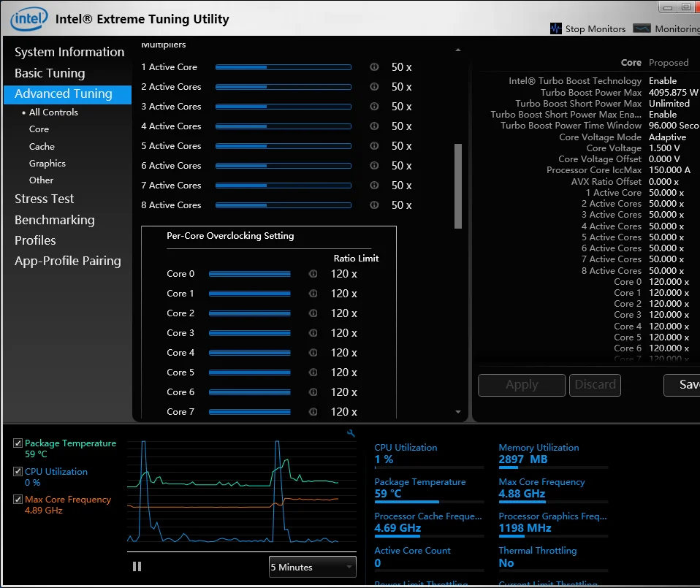Click the Intel logo
700x588 pixels.
point(29,19)
